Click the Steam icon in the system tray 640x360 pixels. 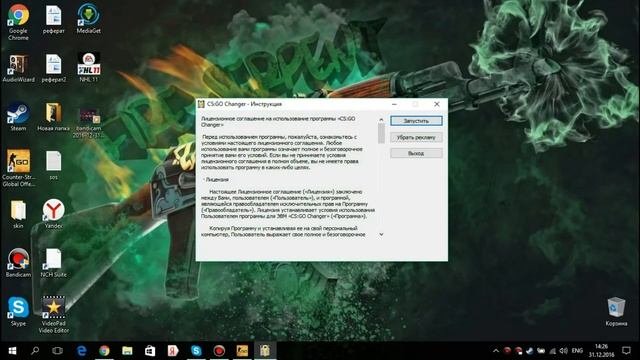tap(529, 351)
